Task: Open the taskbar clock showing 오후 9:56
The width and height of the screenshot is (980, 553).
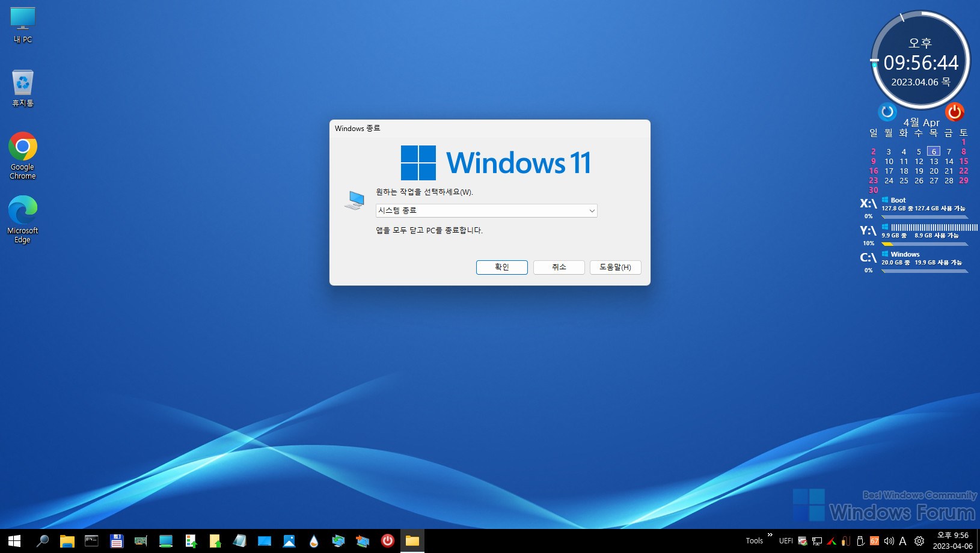Action: click(x=953, y=541)
